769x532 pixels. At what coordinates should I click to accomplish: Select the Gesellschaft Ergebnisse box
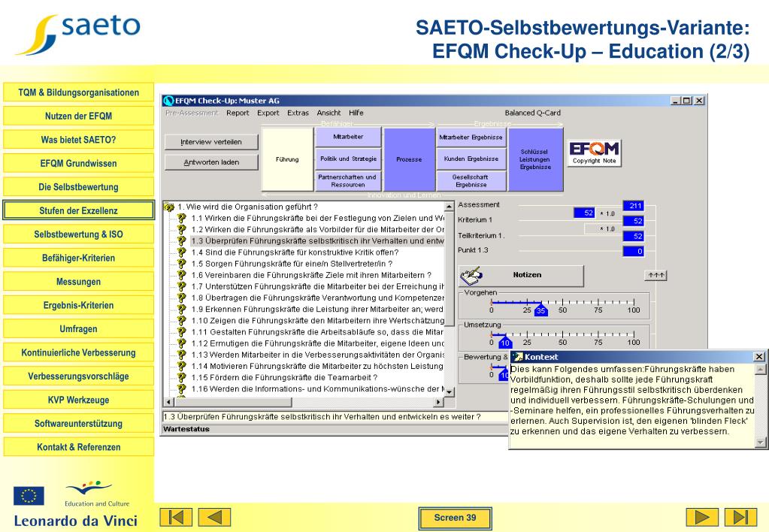[x=471, y=181]
